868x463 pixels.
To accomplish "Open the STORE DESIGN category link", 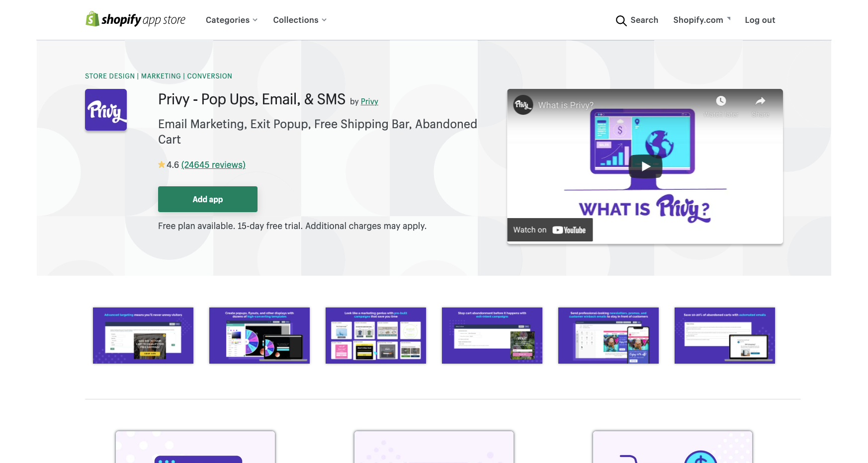I will (x=110, y=76).
